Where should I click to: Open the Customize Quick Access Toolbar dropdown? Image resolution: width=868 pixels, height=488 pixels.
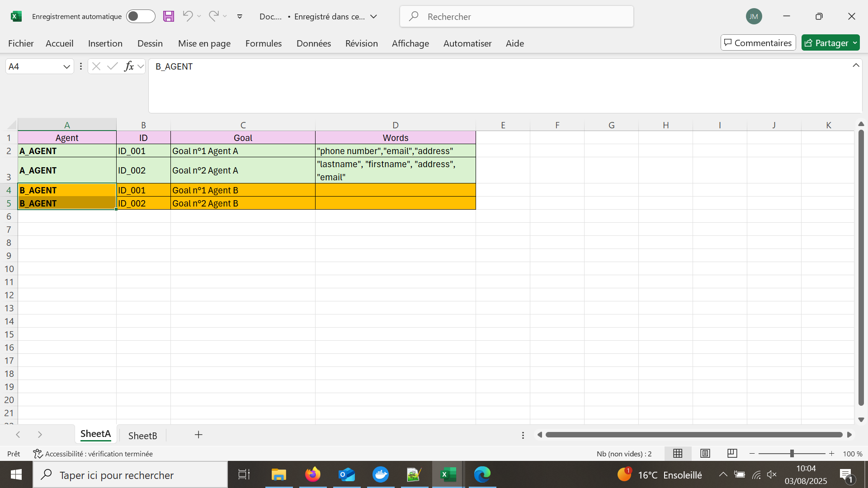pyautogui.click(x=240, y=17)
